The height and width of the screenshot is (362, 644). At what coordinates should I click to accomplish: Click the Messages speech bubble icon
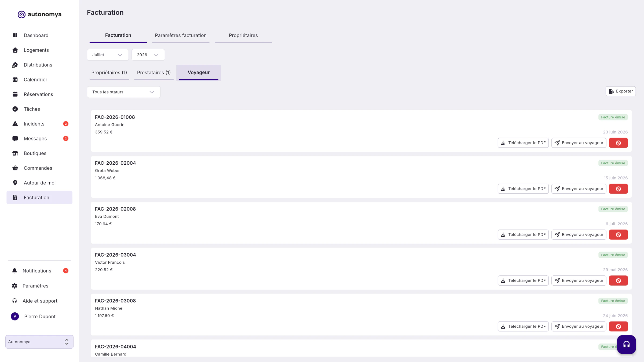(15, 139)
